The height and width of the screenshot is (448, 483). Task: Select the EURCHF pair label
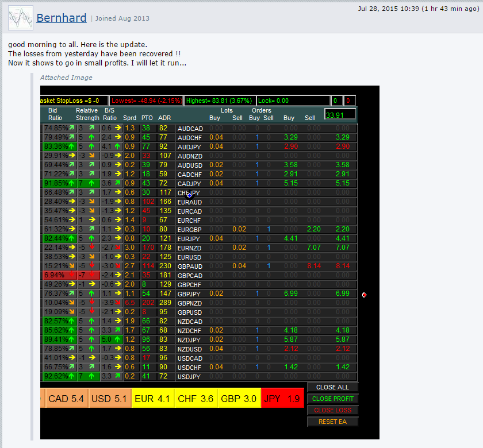coord(189,221)
